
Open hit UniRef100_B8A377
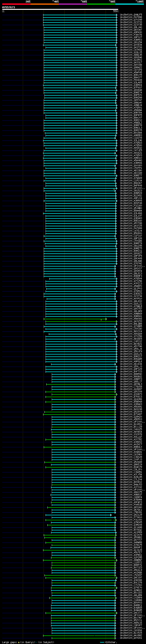point(131,77)
